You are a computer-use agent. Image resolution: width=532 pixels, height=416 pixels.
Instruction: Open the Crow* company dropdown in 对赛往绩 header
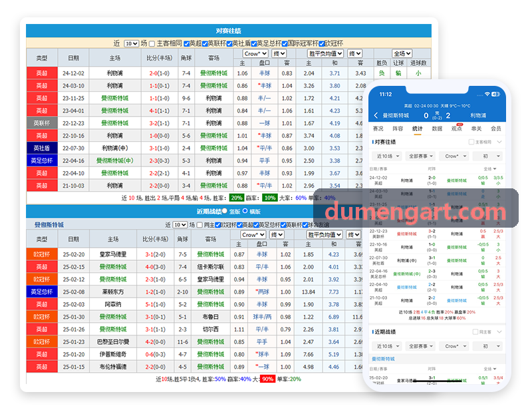tap(255, 54)
